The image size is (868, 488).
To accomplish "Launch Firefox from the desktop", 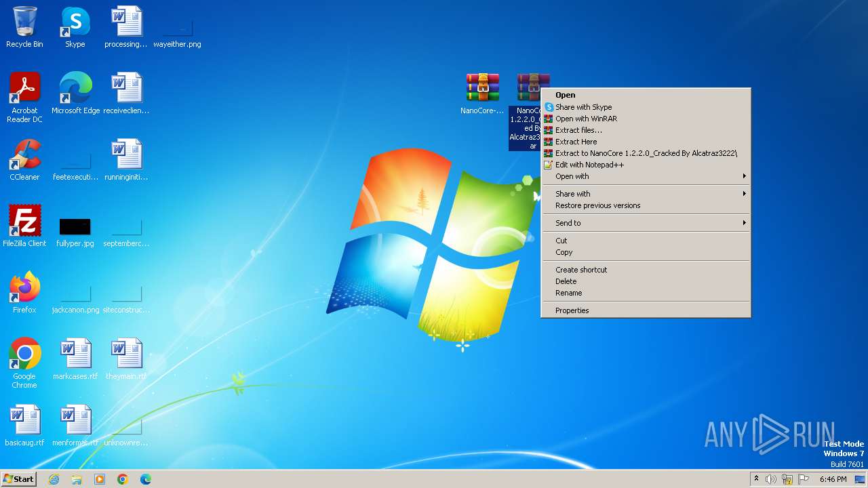I will (24, 293).
